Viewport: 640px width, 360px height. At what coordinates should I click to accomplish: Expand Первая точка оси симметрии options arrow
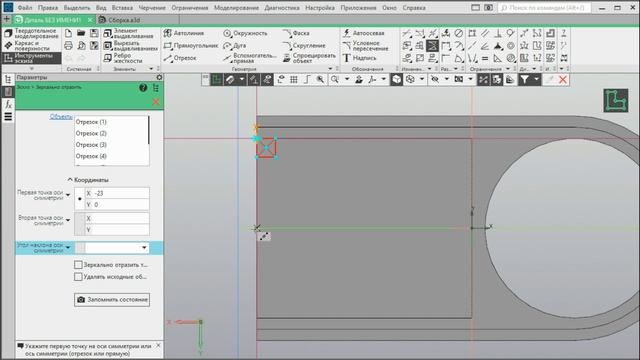(x=68, y=195)
